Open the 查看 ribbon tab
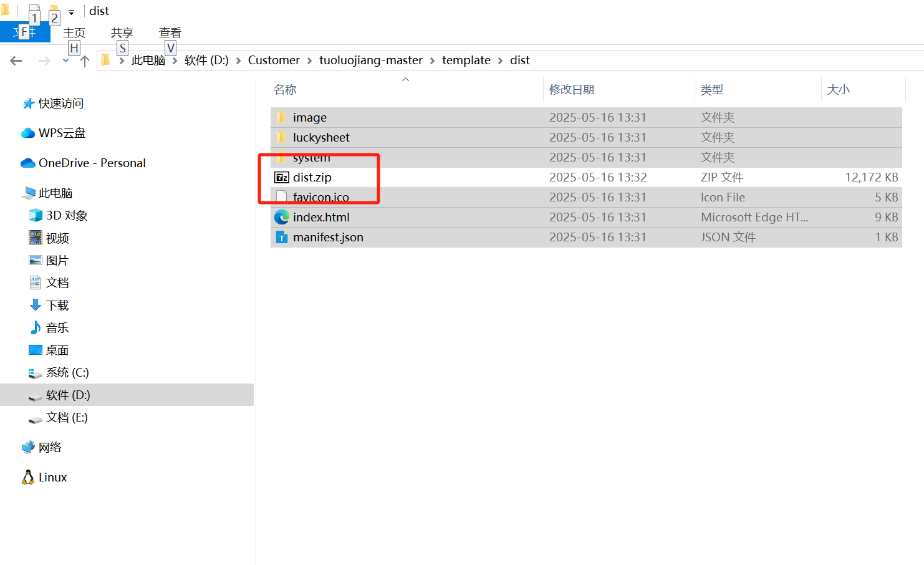924x565 pixels. click(x=170, y=32)
